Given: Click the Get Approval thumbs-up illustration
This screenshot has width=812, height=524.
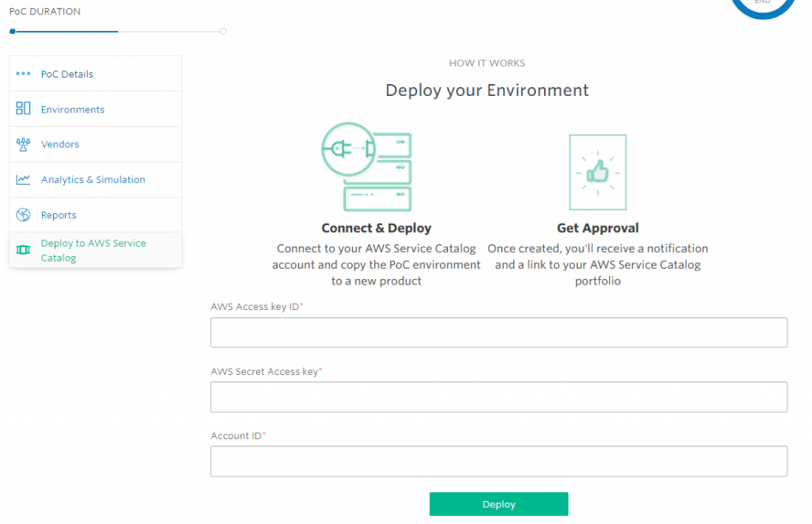Looking at the screenshot, I should click(x=598, y=172).
